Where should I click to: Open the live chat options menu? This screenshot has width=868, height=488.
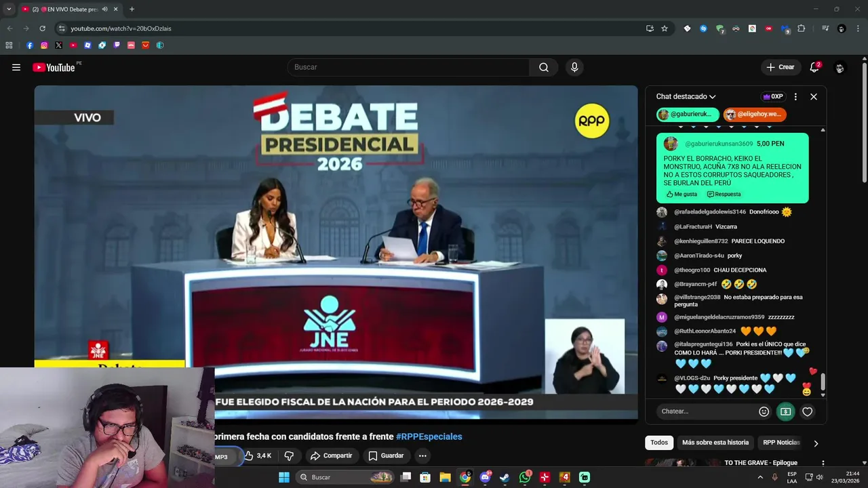point(795,96)
